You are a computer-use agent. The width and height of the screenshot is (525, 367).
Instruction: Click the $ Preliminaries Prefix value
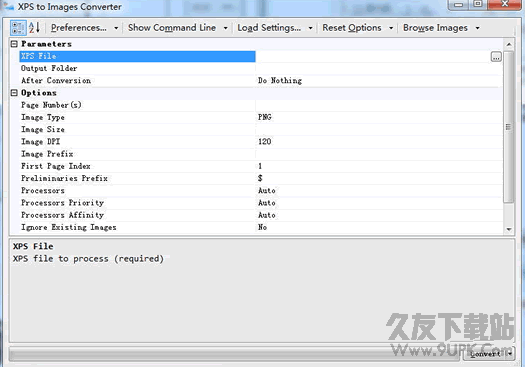pyautogui.click(x=260, y=178)
